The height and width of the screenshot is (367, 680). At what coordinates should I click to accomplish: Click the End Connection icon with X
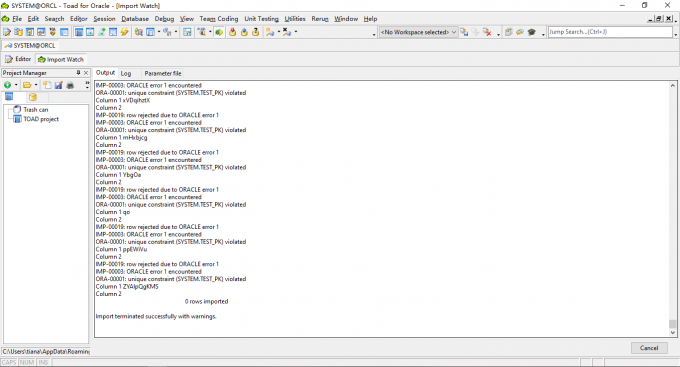tap(287, 32)
